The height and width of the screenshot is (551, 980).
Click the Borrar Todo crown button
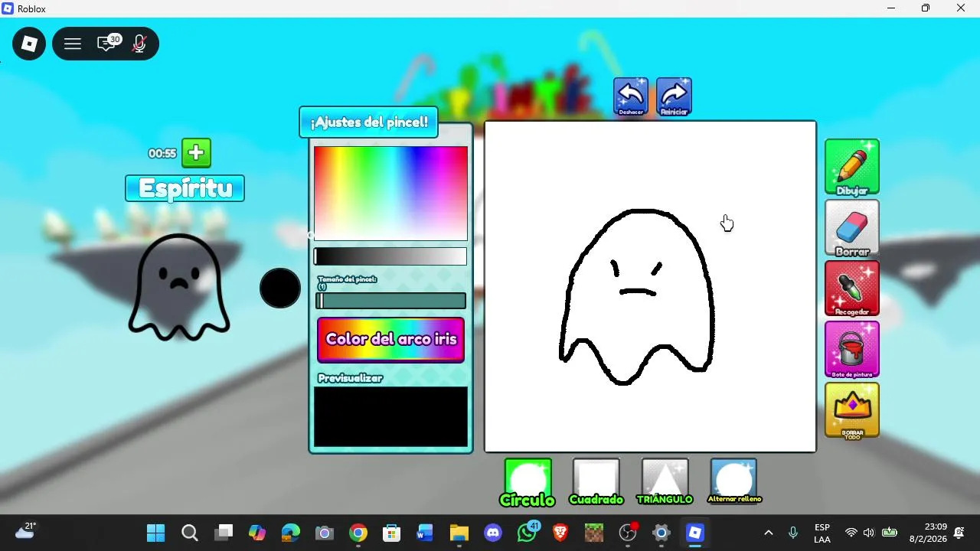coord(852,410)
